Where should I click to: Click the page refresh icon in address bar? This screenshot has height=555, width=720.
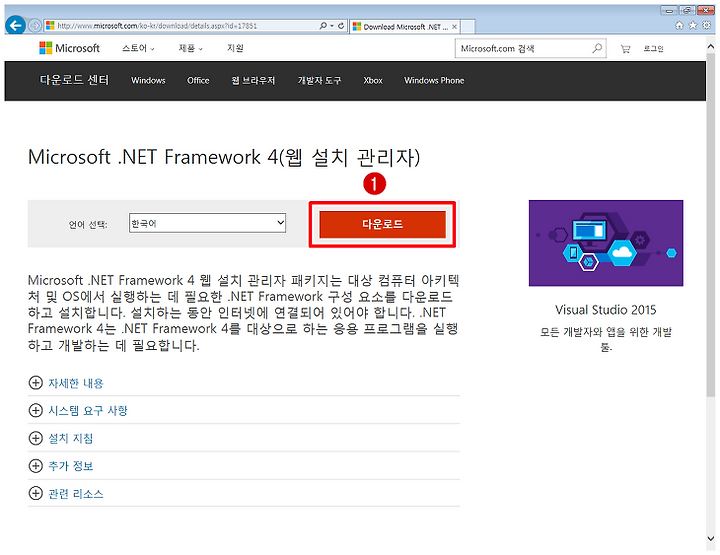click(x=341, y=26)
